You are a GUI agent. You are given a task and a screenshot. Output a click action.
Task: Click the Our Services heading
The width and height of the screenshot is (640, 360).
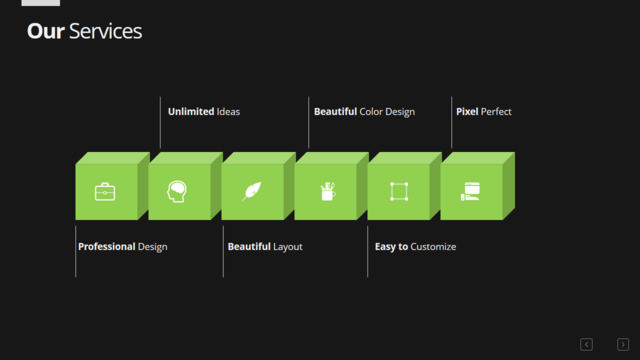click(84, 31)
